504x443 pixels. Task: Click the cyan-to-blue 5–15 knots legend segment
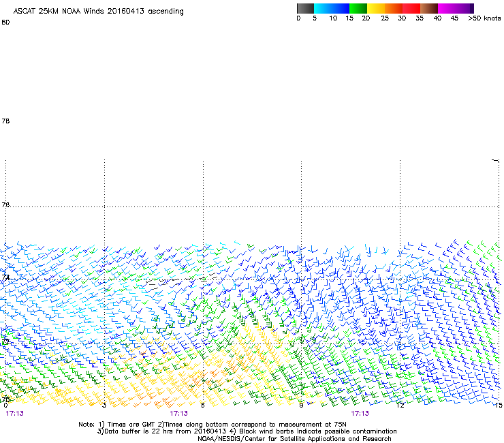point(332,8)
